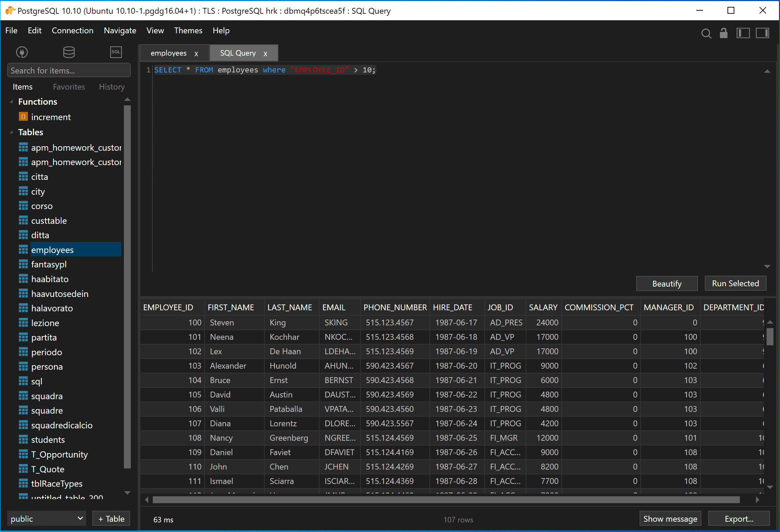Toggle the left sidebar panel icon

(743, 33)
